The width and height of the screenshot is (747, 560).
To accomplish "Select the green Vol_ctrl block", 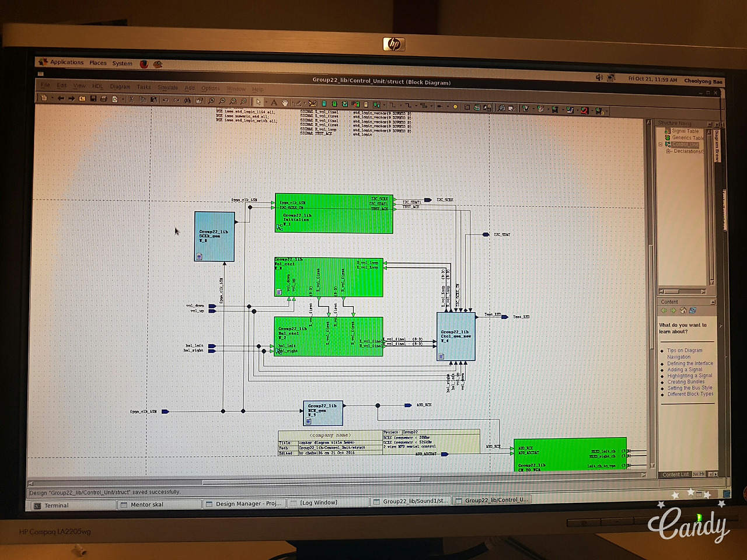I will pyautogui.click(x=329, y=277).
